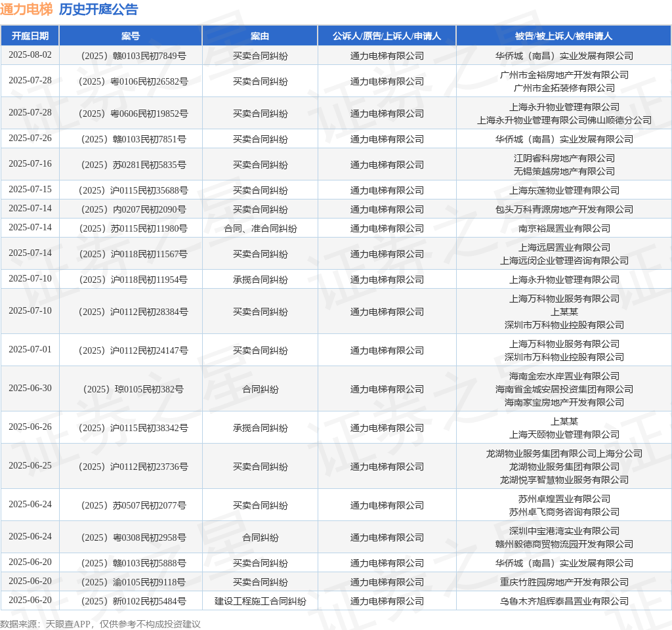Viewport: 672px width, 630px height.
Task: Click the 历史开庭公告 heading
Action: (x=98, y=9)
